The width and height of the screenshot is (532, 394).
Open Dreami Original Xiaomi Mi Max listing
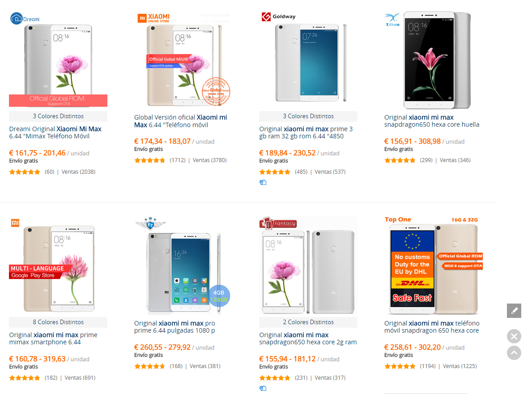pos(55,133)
